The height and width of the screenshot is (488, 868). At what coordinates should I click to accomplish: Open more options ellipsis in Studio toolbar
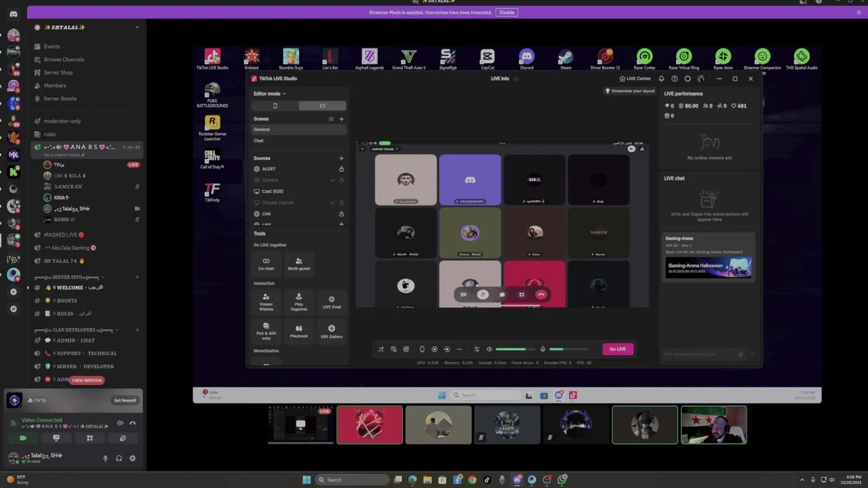tap(459, 349)
